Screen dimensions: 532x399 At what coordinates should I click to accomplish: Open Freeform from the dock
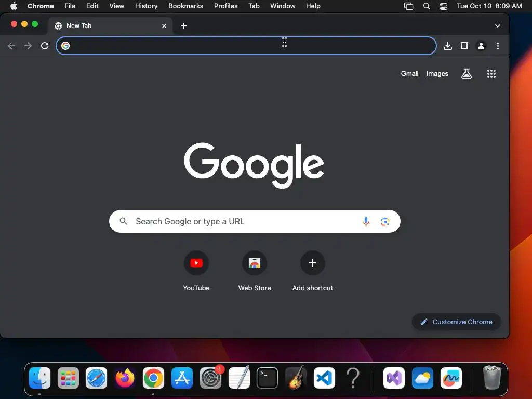(451, 378)
